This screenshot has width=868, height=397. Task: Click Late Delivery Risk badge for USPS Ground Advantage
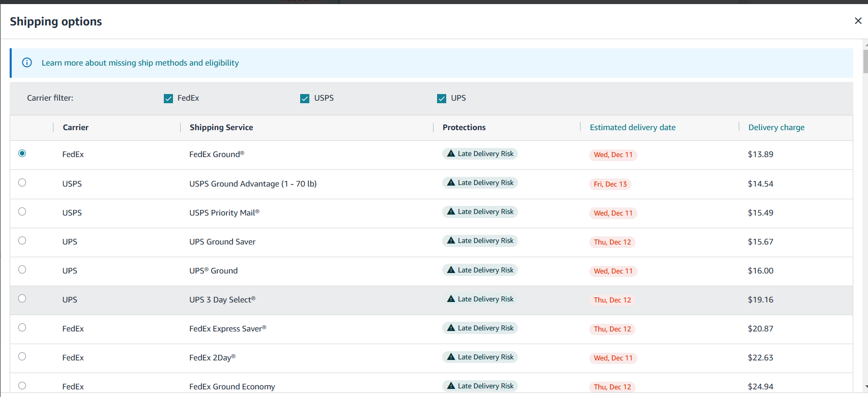click(x=480, y=183)
